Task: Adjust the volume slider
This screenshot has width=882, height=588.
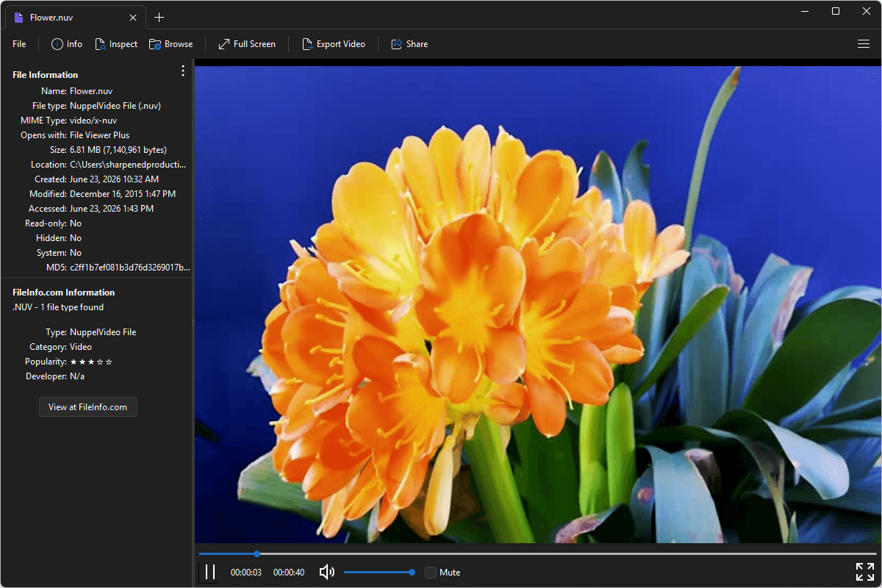Action: tap(380, 572)
